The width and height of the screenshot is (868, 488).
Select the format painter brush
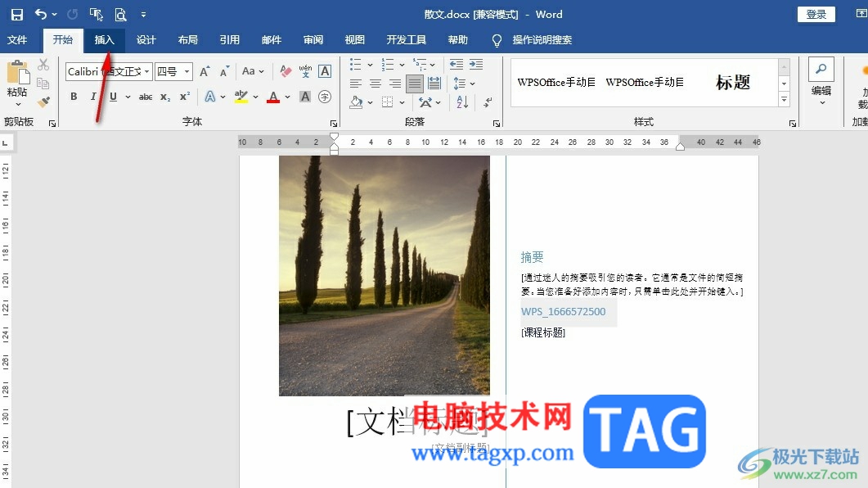pyautogui.click(x=43, y=102)
